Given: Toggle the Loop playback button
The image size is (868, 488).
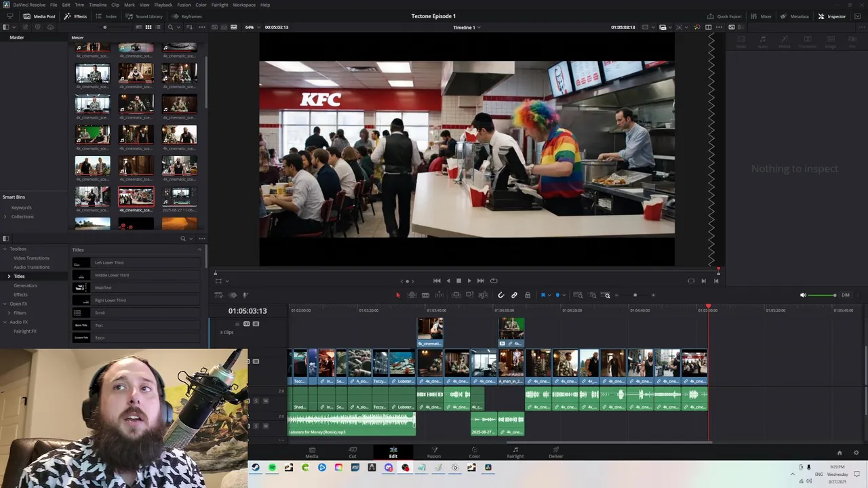Looking at the screenshot, I should (x=494, y=281).
